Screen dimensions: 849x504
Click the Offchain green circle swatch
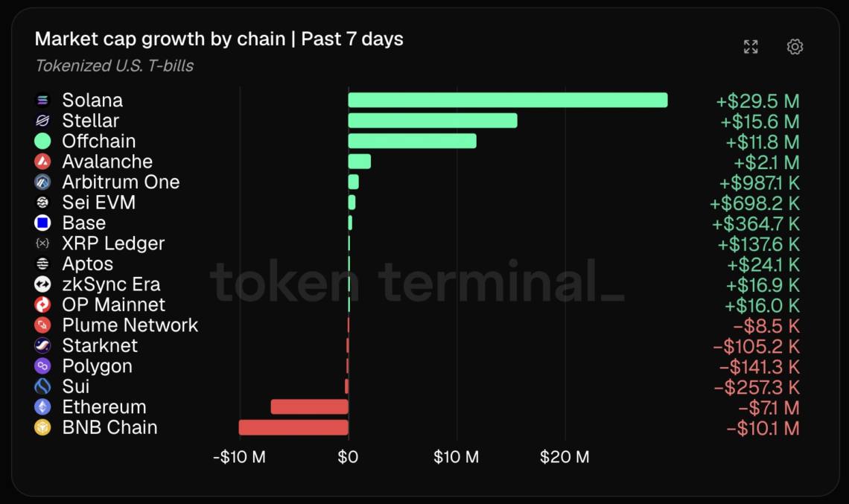click(42, 141)
